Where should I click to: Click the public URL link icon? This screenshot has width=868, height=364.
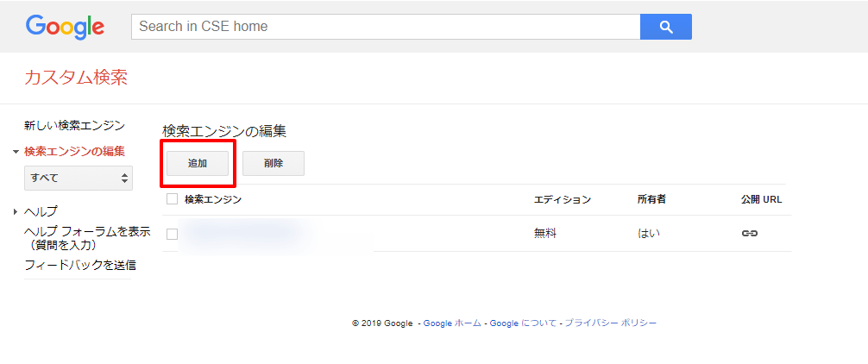[749, 234]
